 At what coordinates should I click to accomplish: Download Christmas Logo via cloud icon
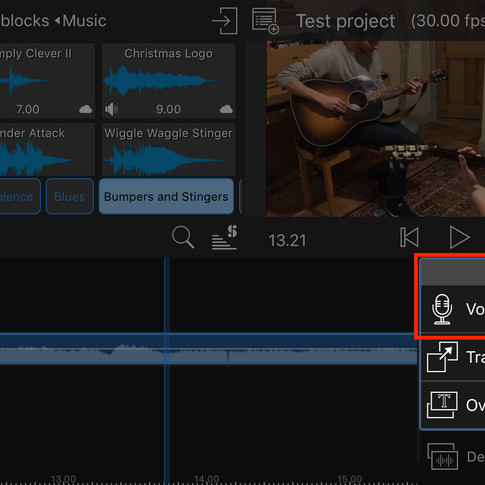tap(226, 109)
